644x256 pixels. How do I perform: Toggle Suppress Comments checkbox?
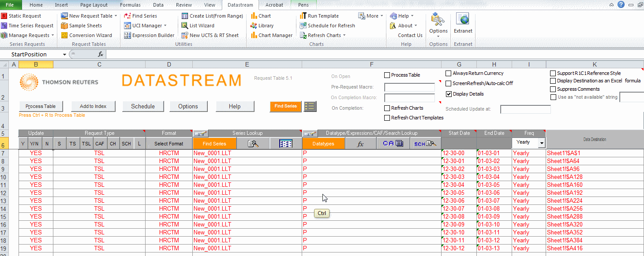pyautogui.click(x=553, y=89)
